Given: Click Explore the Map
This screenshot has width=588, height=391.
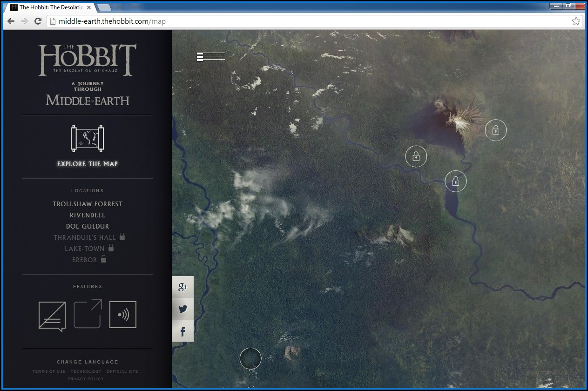Looking at the screenshot, I should tap(88, 164).
